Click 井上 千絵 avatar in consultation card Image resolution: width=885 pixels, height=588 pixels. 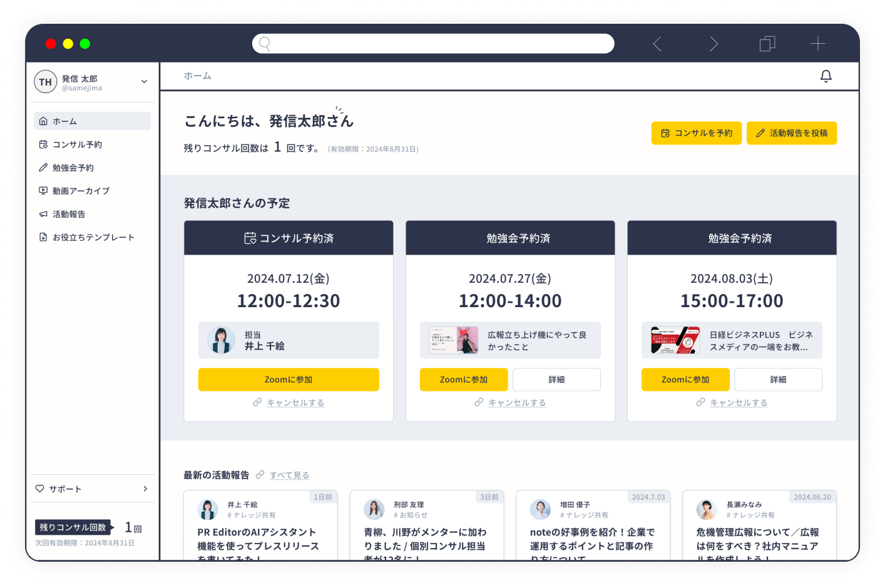[x=221, y=340]
